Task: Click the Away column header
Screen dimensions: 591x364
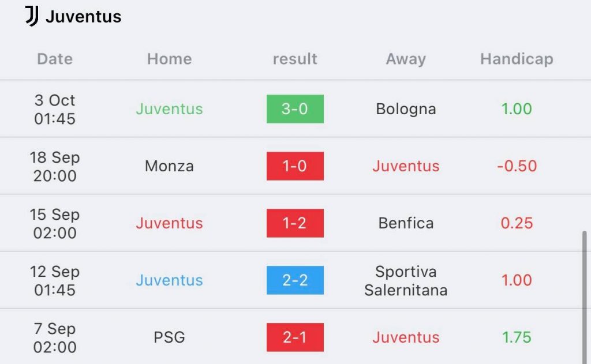Action: (406, 59)
